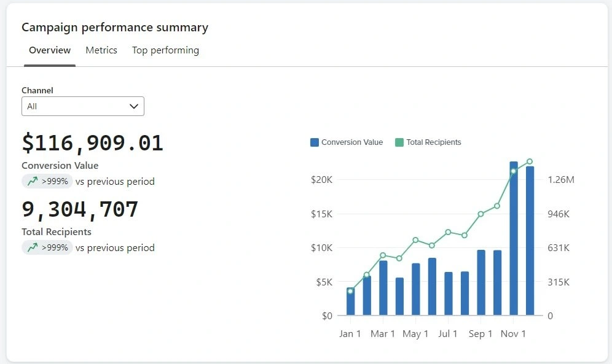
Task: Toggle Conversion Value legend swatch
Action: pos(315,142)
